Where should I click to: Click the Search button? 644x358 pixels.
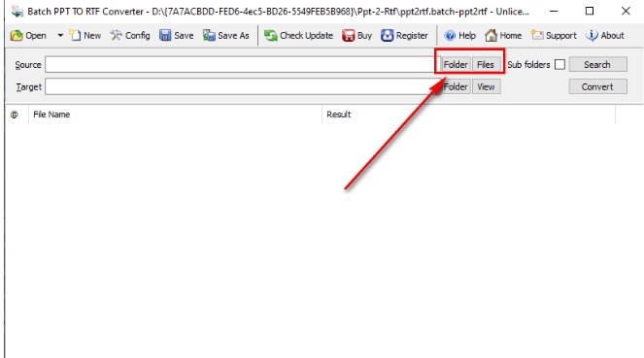pos(597,64)
